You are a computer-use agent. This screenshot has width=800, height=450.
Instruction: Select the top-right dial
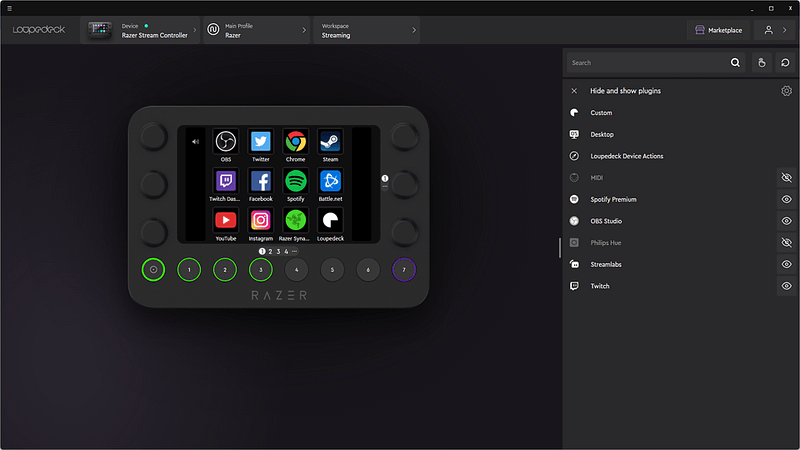pos(405,136)
